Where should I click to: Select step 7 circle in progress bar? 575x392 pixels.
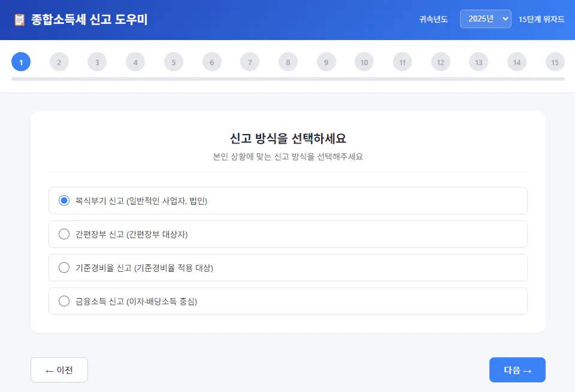(250, 62)
